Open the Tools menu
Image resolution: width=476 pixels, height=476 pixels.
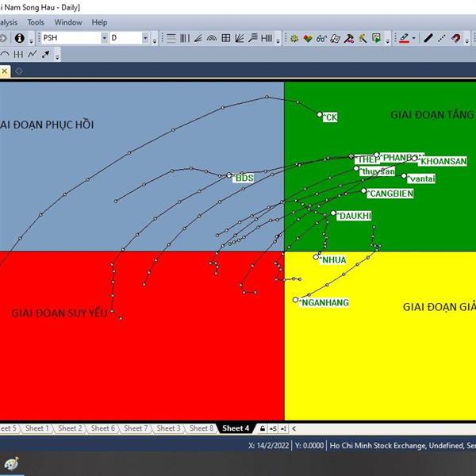click(x=36, y=22)
